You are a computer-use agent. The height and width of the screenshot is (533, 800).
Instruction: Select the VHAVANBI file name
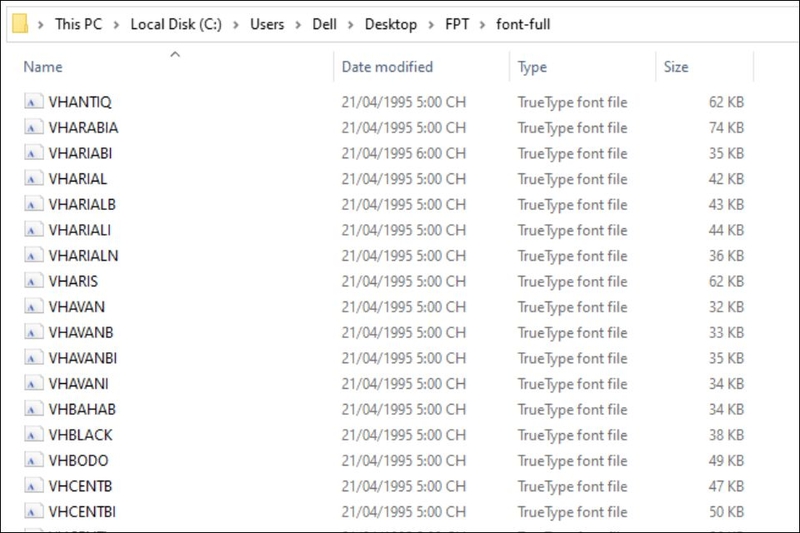click(x=83, y=358)
